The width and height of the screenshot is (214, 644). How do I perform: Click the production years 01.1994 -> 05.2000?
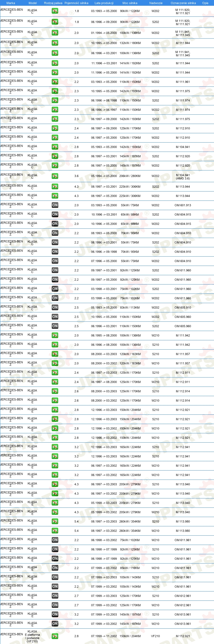click(104, 33)
